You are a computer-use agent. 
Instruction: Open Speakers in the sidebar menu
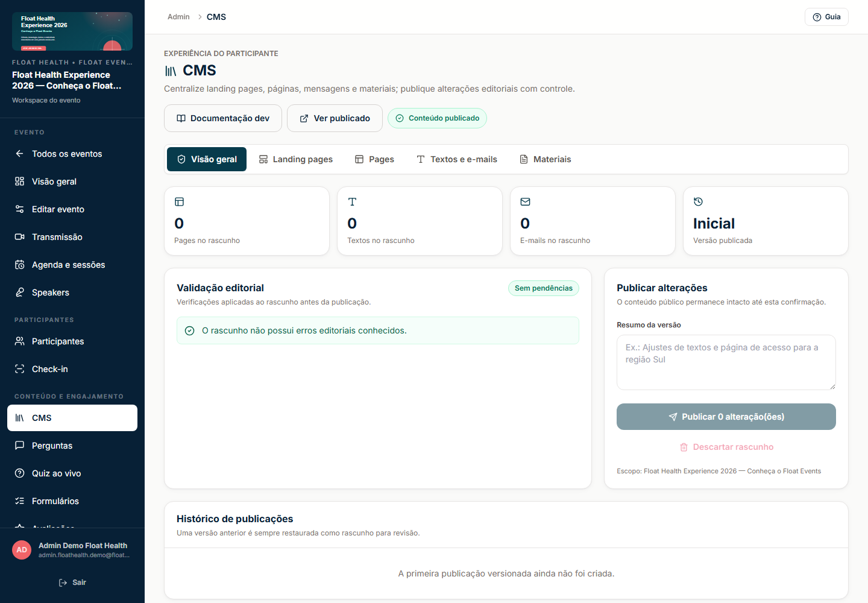click(72, 292)
